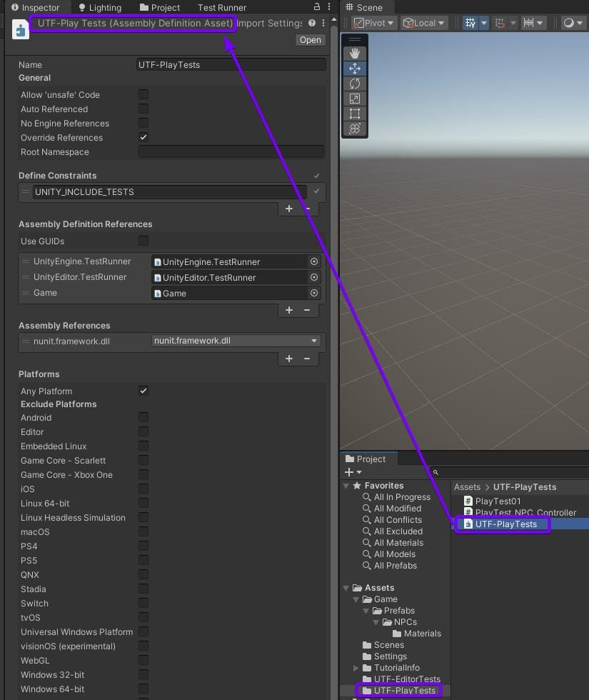The width and height of the screenshot is (589, 700).
Task: Click the snap increment icon in Scene toolbar
Action: point(500,23)
